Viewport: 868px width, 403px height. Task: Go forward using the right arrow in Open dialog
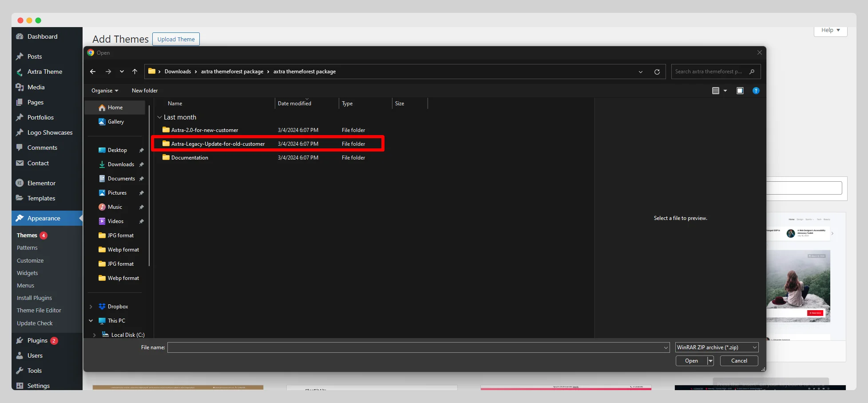108,72
